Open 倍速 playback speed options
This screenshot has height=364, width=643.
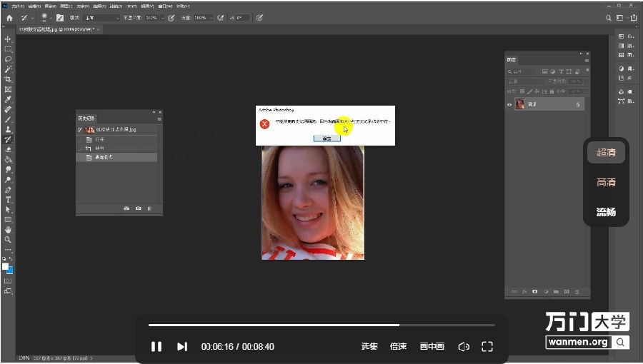click(398, 346)
